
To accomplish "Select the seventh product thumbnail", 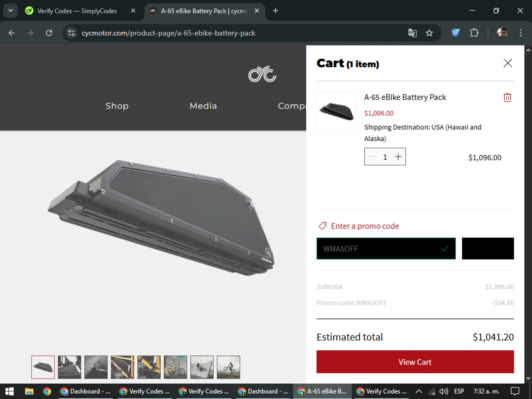I will [x=202, y=367].
